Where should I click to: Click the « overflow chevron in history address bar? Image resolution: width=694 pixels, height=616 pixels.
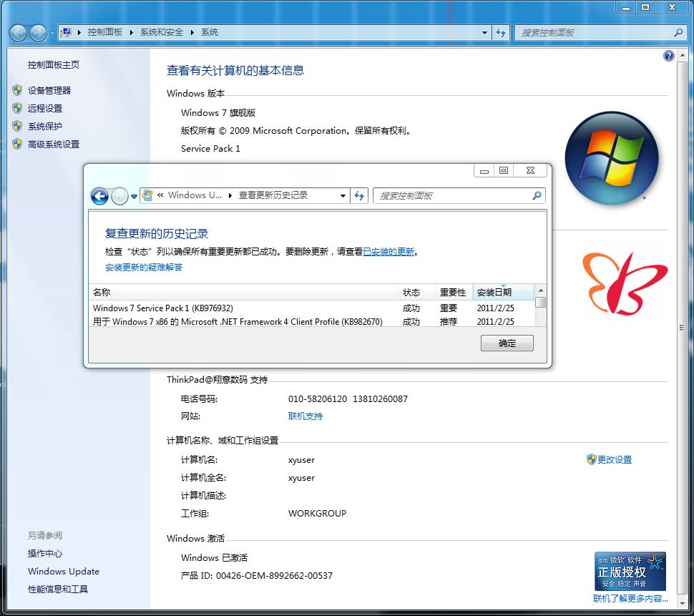pyautogui.click(x=160, y=195)
